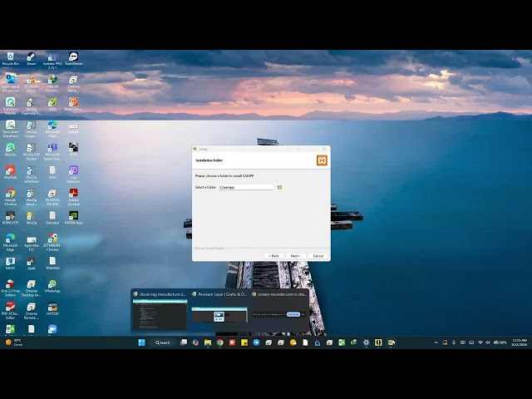Show hidden system tray icons chevron

pyautogui.click(x=436, y=342)
